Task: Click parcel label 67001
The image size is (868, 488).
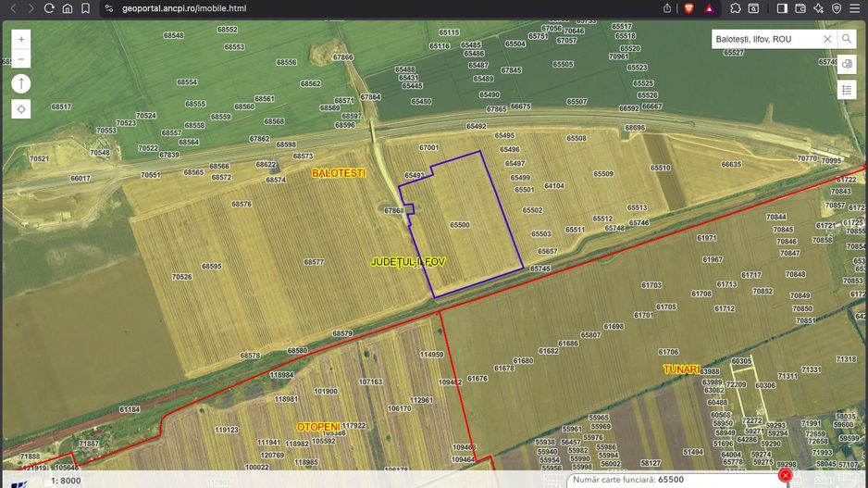Action: point(428,147)
